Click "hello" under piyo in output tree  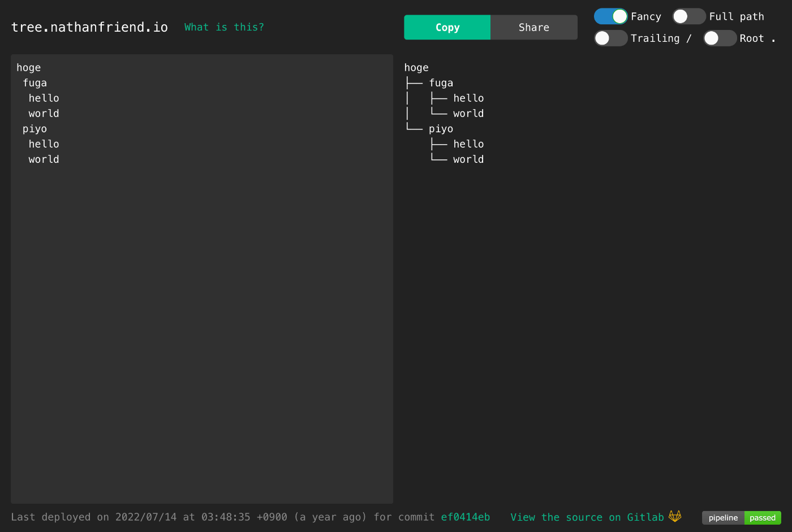[x=468, y=144]
